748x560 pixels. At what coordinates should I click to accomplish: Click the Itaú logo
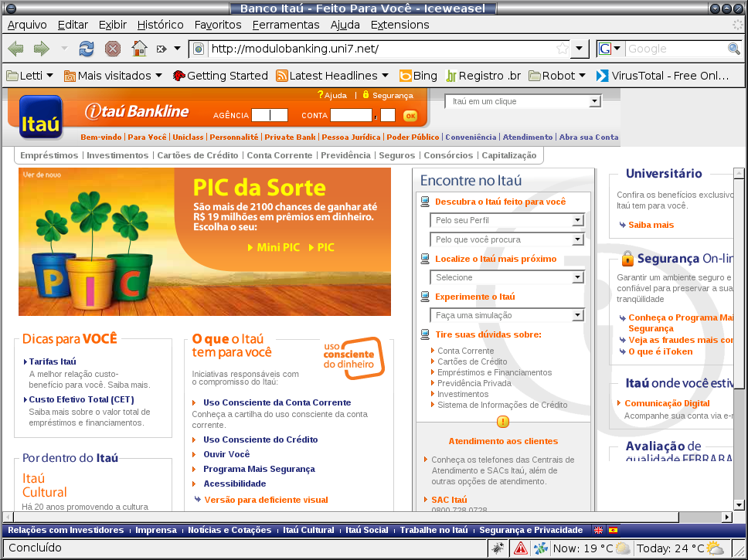[40, 117]
